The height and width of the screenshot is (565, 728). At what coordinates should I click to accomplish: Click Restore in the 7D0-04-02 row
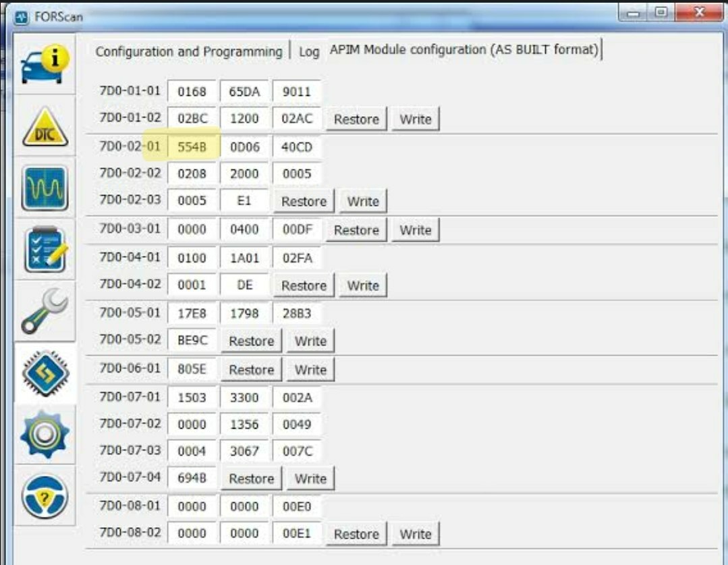coord(304,286)
